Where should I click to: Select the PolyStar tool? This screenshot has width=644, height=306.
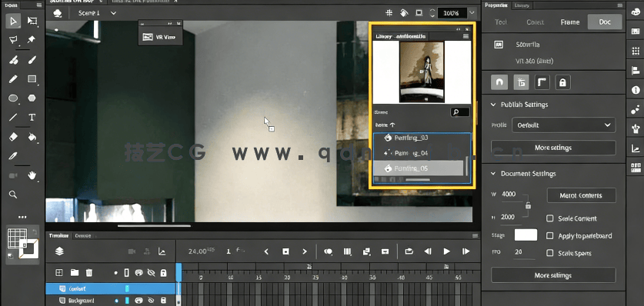pyautogui.click(x=32, y=98)
